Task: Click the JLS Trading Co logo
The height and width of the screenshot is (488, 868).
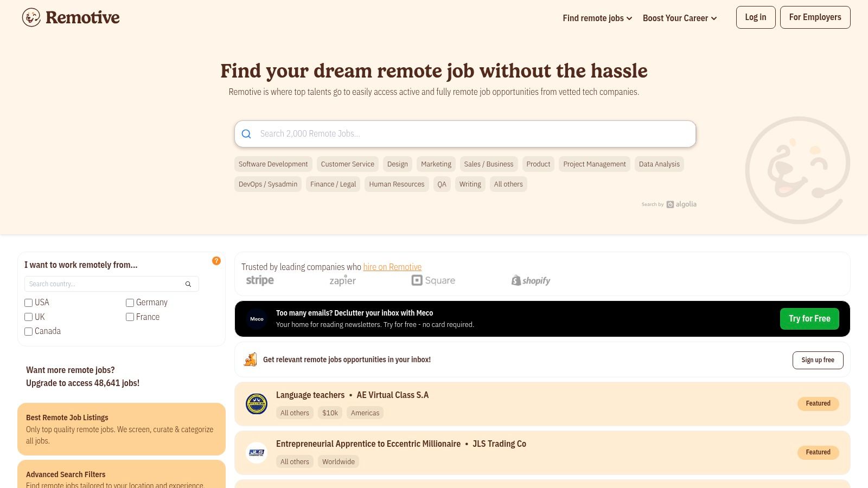Action: pyautogui.click(x=257, y=453)
